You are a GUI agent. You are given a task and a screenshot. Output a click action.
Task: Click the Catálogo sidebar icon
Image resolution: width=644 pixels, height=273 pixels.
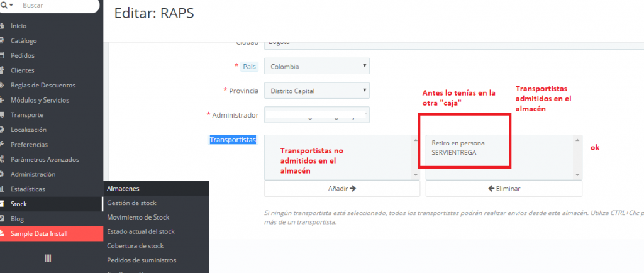tap(3, 41)
